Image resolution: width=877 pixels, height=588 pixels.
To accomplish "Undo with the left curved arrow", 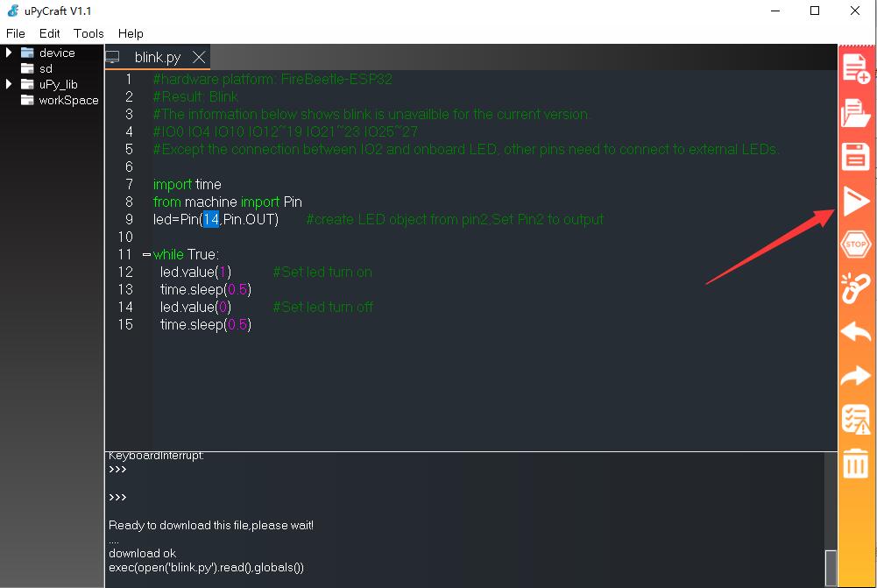I will [x=856, y=332].
